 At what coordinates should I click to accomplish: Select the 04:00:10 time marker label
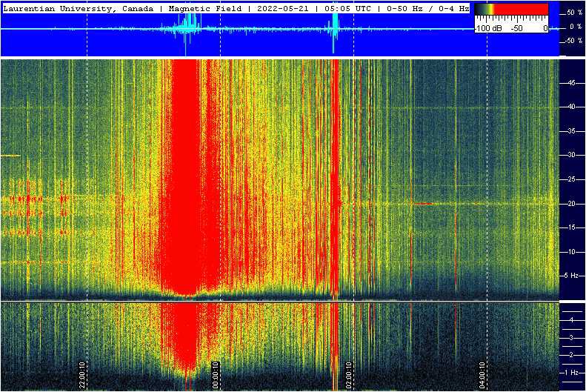pyautogui.click(x=482, y=374)
